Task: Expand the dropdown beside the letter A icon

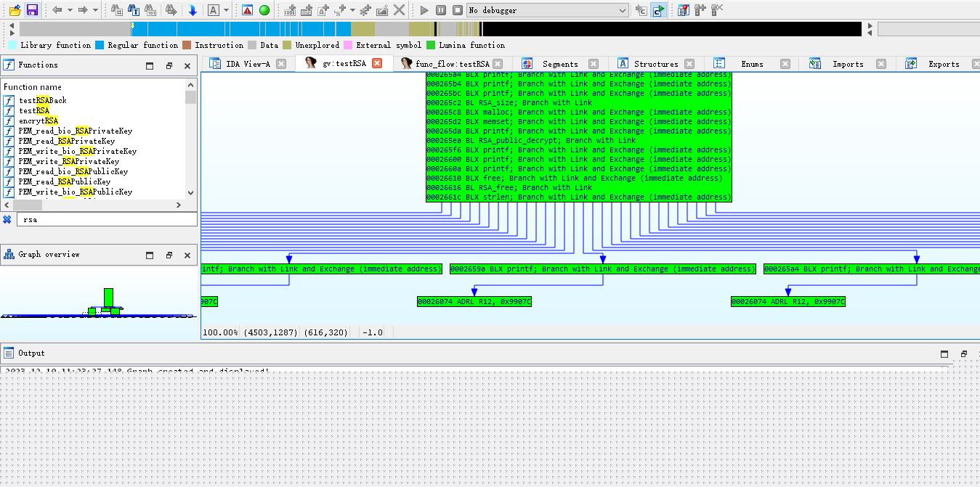Action: 226,10
